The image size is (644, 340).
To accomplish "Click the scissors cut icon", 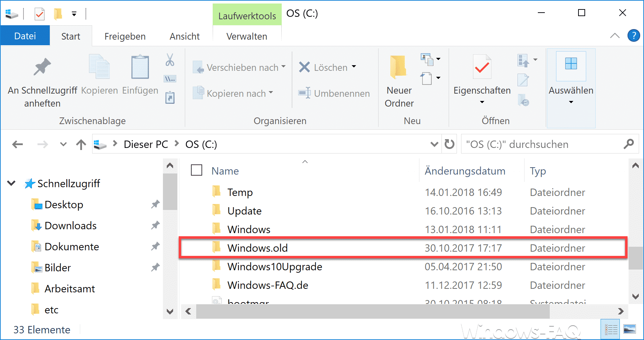I will 170,60.
